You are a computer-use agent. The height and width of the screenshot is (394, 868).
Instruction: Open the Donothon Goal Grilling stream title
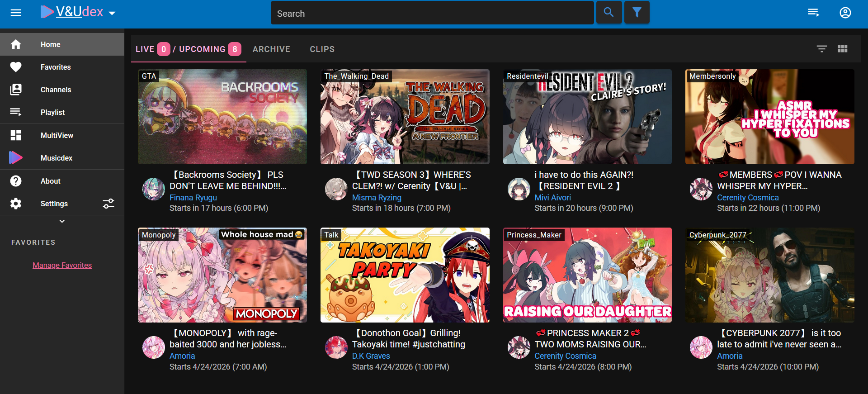pyautogui.click(x=409, y=338)
